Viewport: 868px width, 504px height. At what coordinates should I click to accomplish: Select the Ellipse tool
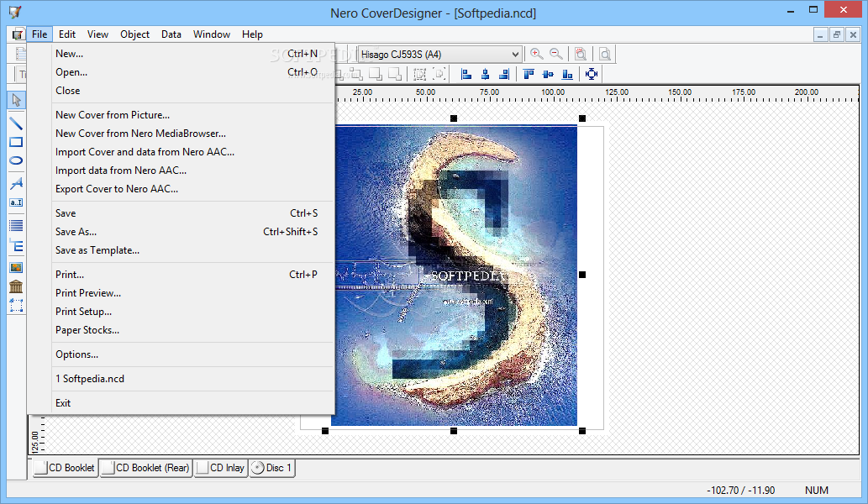coord(16,160)
